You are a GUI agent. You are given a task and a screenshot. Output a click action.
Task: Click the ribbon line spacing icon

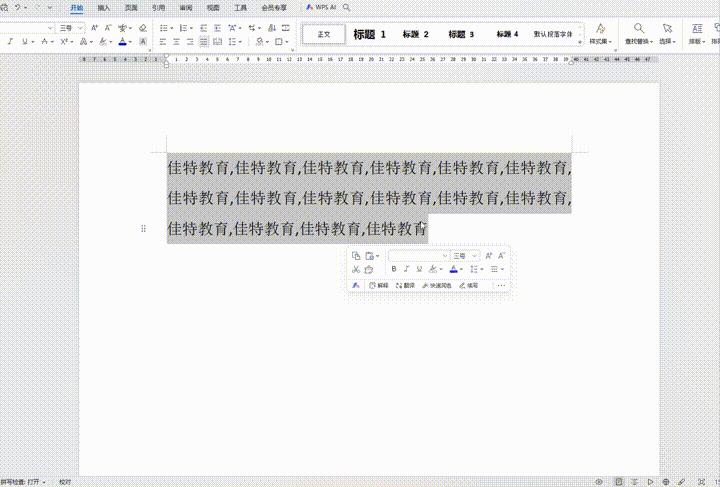(232, 42)
